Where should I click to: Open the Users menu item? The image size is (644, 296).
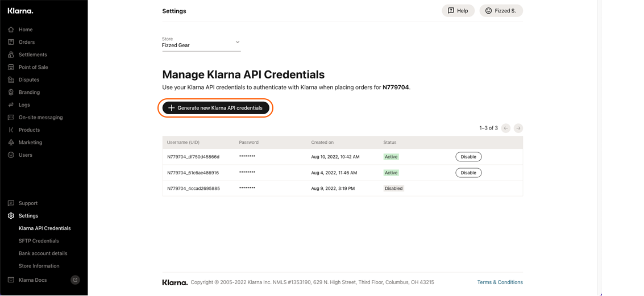click(x=26, y=155)
